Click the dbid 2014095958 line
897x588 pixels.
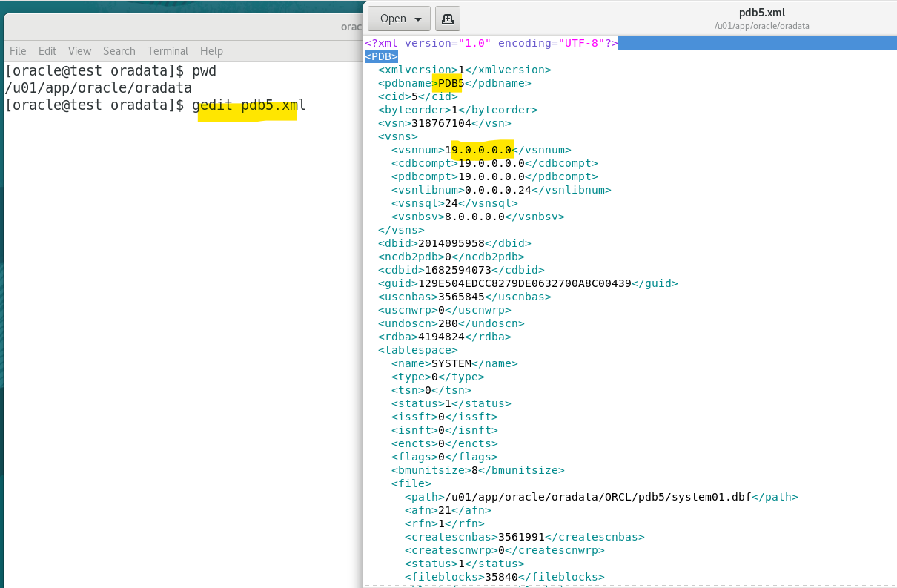(454, 243)
